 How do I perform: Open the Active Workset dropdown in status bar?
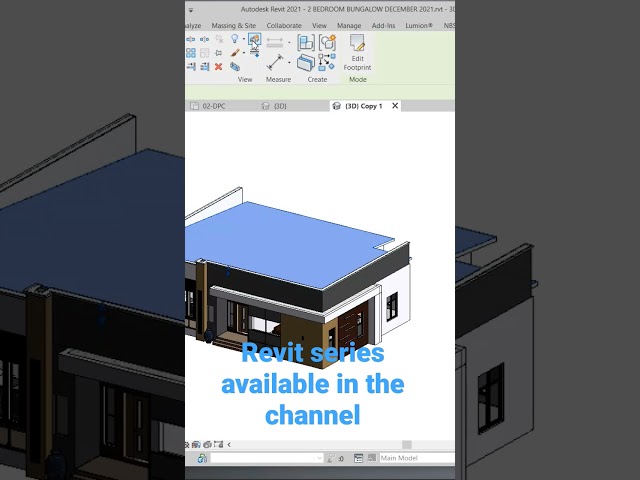pos(267,458)
